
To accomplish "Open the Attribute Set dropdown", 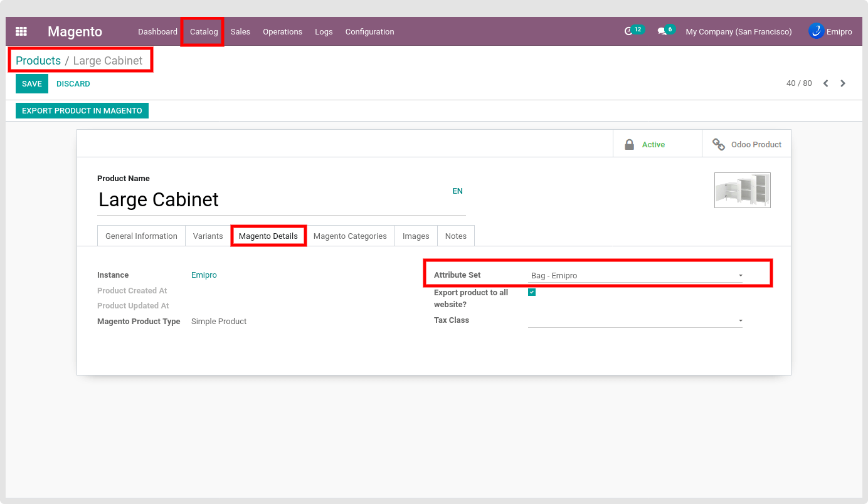I will pyautogui.click(x=635, y=275).
